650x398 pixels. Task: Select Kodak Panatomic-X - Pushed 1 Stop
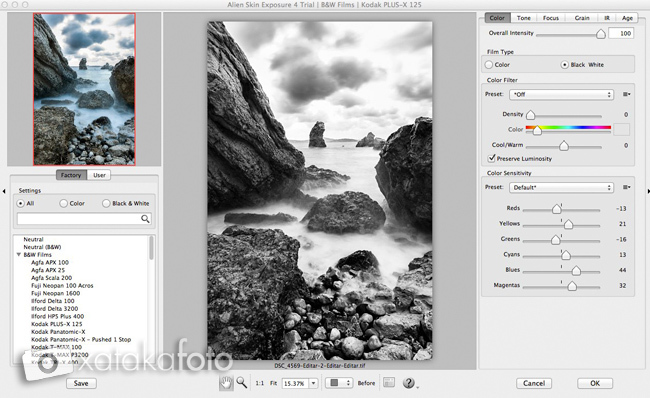tap(81, 339)
